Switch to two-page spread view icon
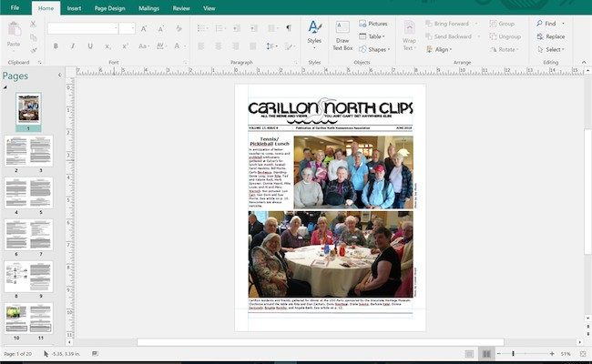Viewport: 592px width, 364px height. [x=486, y=354]
